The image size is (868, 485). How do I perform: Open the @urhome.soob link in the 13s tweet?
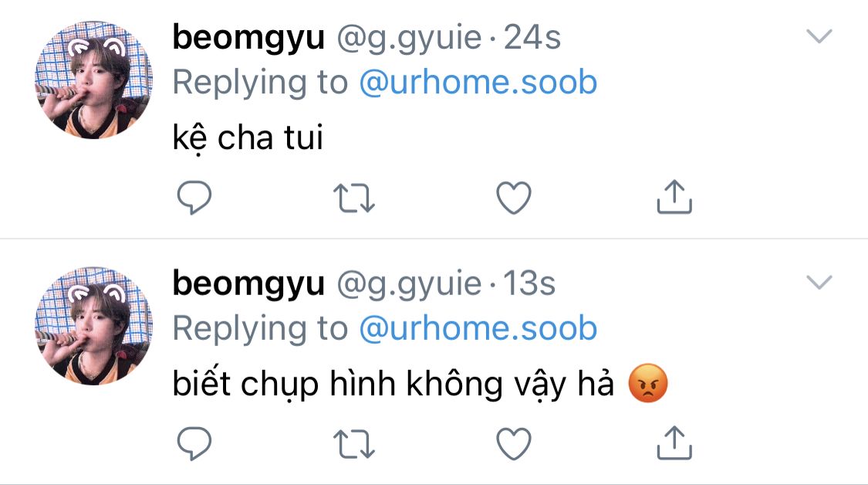click(478, 328)
